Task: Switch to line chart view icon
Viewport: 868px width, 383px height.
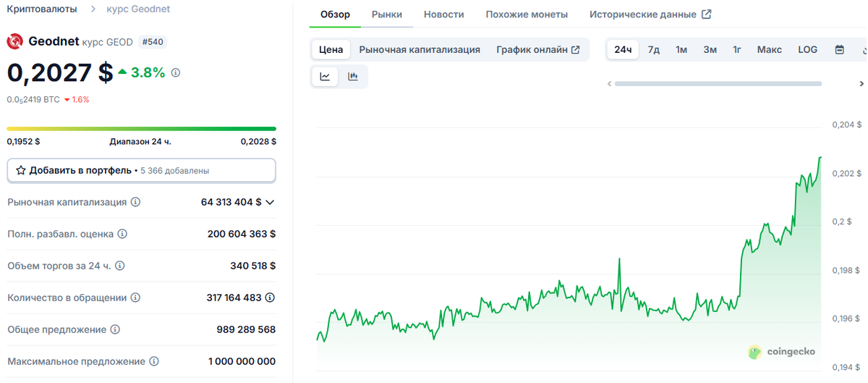Action: [325, 77]
